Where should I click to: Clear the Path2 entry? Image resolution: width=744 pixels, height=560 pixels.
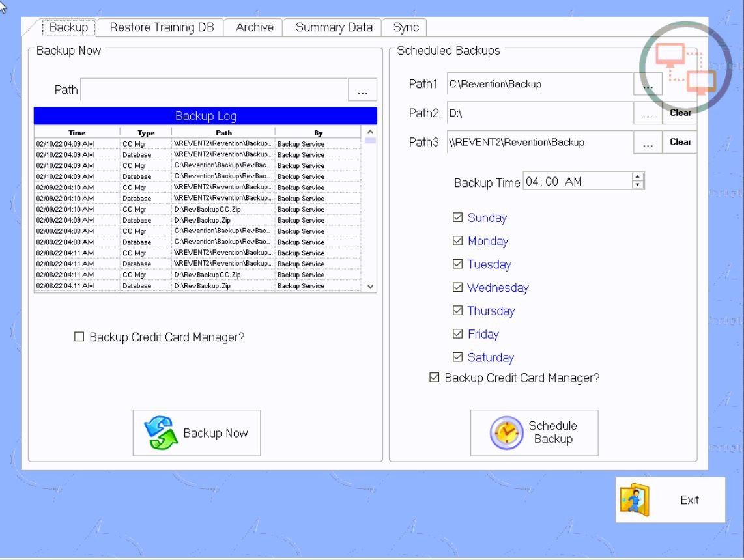(x=680, y=113)
